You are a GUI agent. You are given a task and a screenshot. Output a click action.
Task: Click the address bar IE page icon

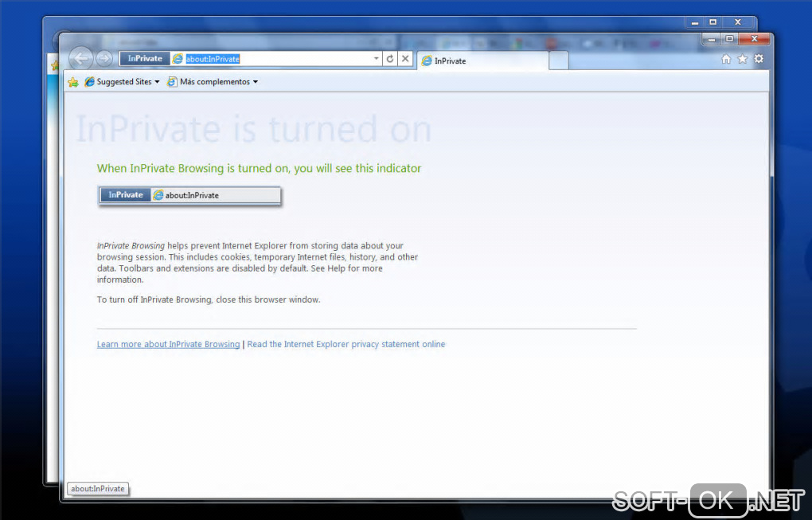point(177,59)
